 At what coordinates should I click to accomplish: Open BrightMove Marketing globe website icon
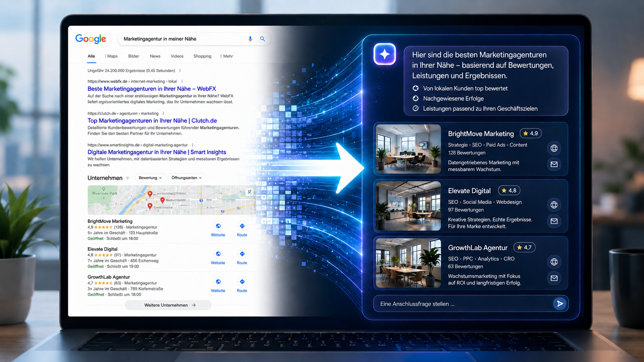pyautogui.click(x=554, y=148)
